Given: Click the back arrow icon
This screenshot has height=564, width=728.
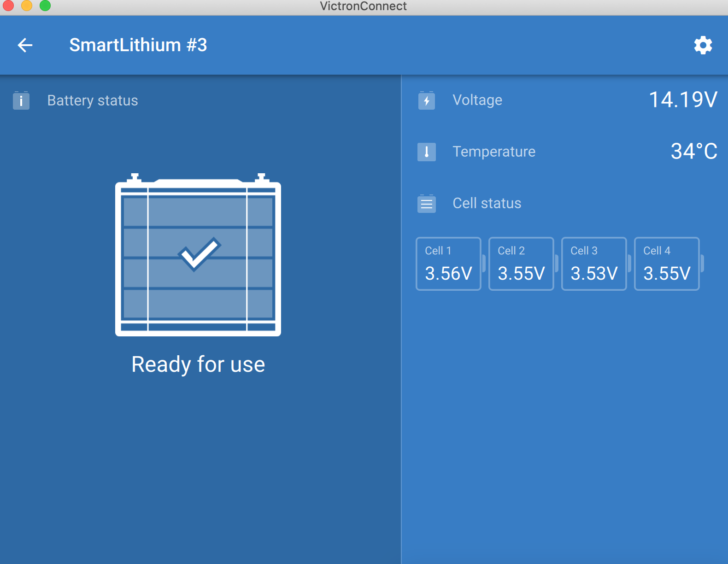Looking at the screenshot, I should pyautogui.click(x=25, y=45).
